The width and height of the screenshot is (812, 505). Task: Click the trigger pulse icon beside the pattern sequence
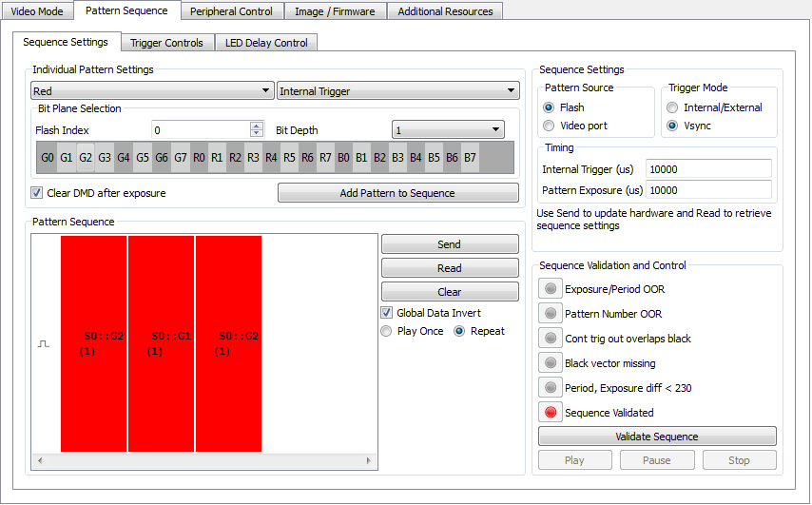(x=44, y=344)
